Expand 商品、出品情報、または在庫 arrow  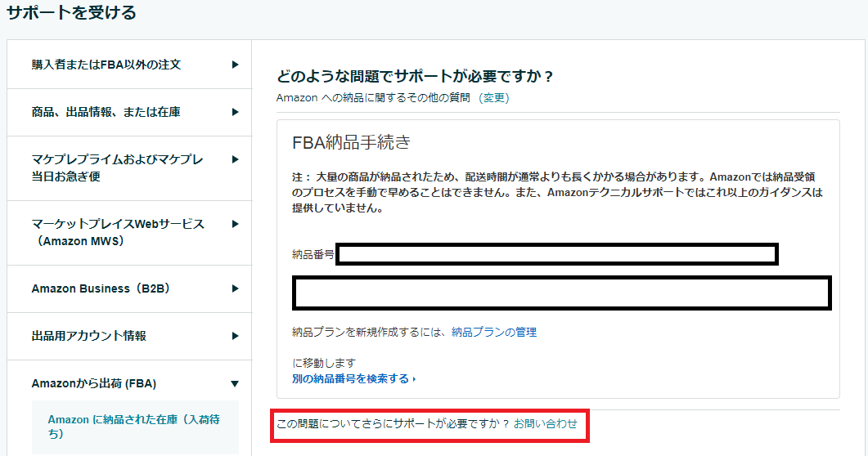tap(236, 112)
